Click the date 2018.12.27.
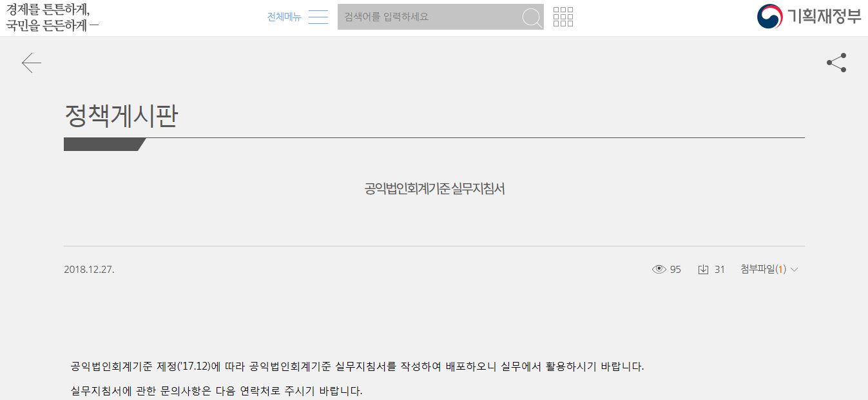Image resolution: width=868 pixels, height=400 pixels. 89,270
